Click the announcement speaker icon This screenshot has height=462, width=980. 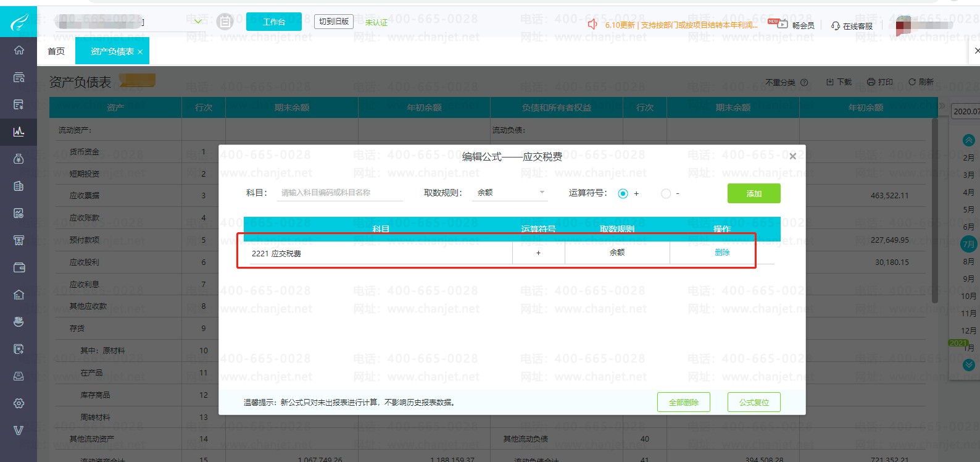(x=592, y=24)
